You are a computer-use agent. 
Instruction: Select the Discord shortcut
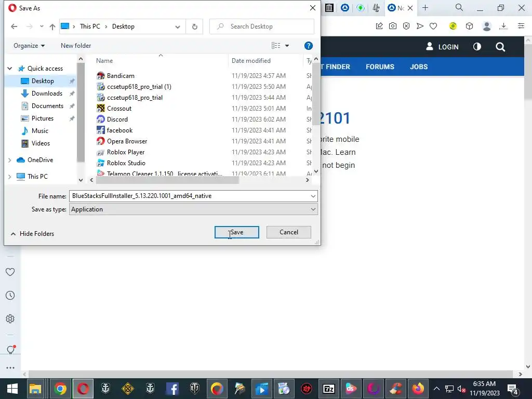click(117, 119)
